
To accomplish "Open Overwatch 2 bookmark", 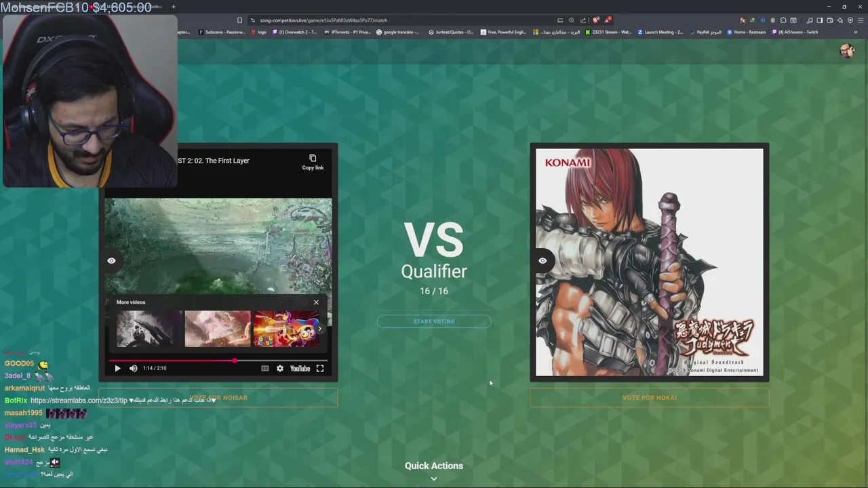I will pos(294,32).
